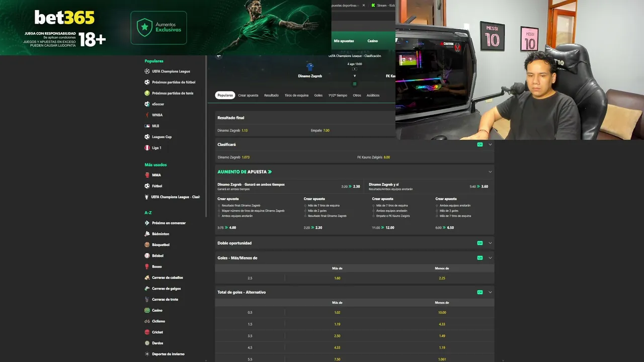This screenshot has height=362, width=644.
Task: Click the Ciclismo bicycle icon
Action: (147, 321)
